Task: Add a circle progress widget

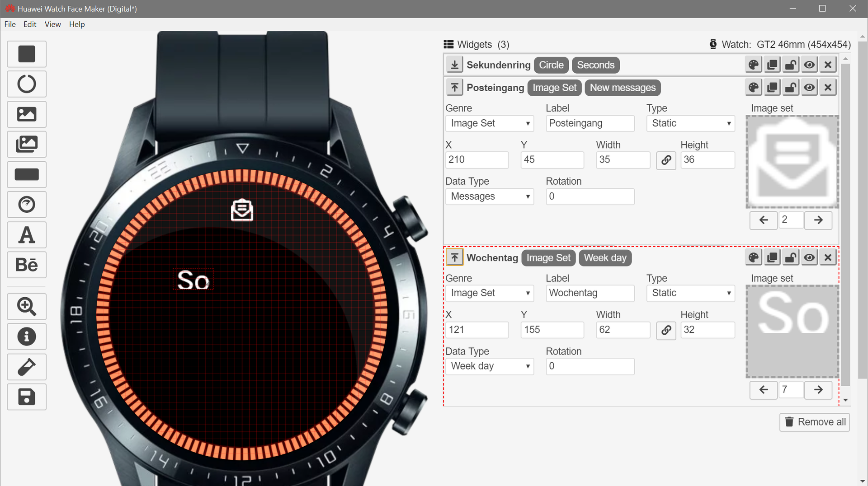Action: tap(27, 84)
